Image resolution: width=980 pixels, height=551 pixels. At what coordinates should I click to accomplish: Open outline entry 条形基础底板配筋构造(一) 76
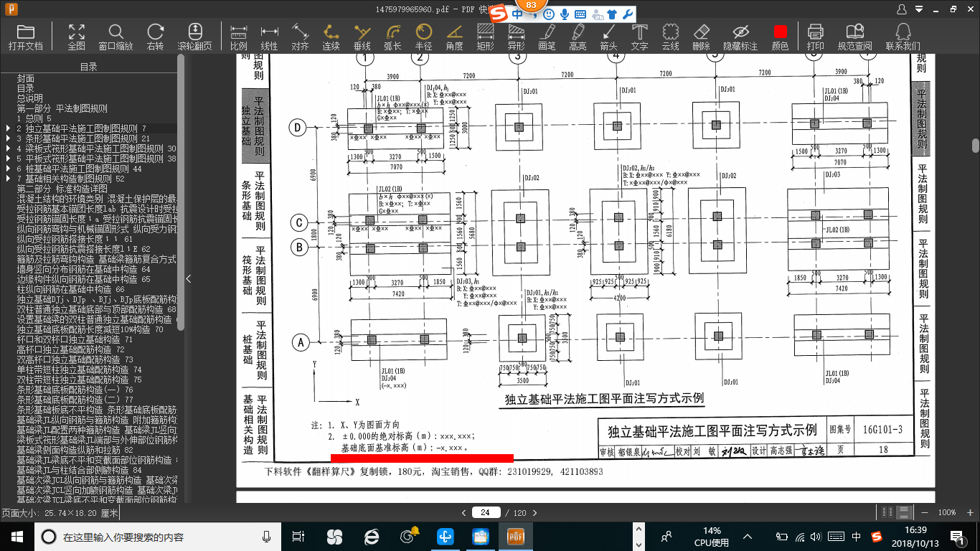[x=75, y=390]
